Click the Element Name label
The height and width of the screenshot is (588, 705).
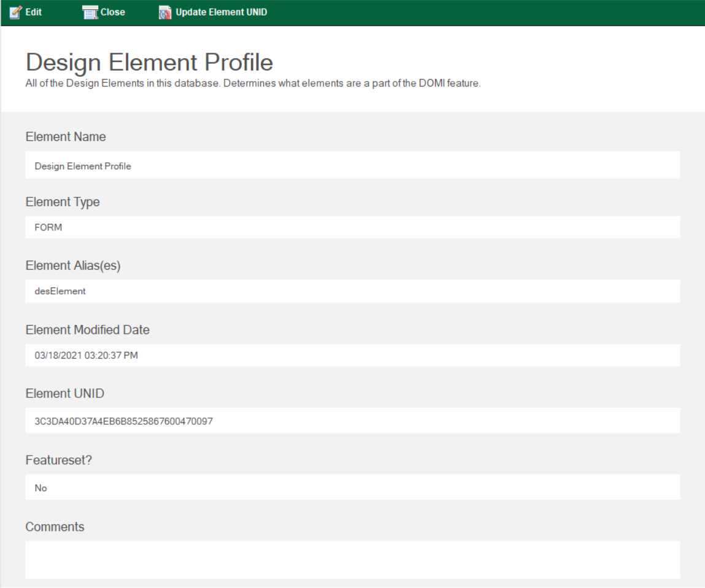pyautogui.click(x=66, y=137)
